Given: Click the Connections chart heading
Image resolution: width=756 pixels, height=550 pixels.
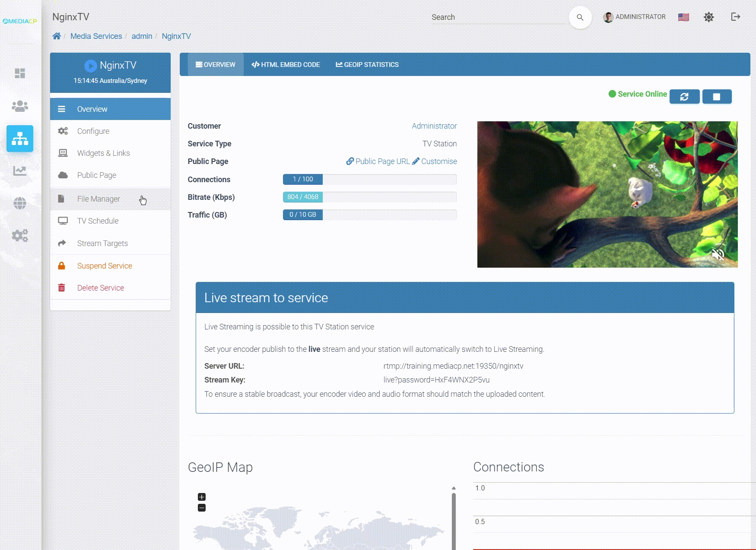Looking at the screenshot, I should pyautogui.click(x=508, y=467).
